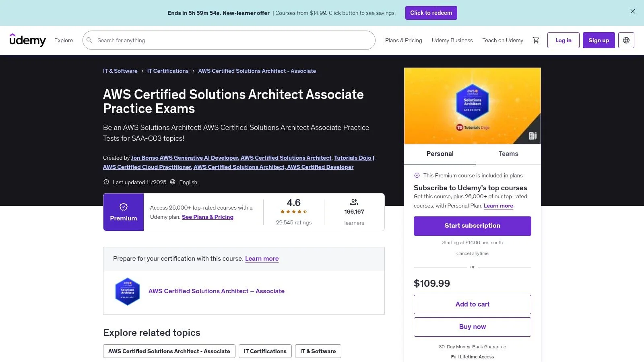Switch to the Personal tab
Image resolution: width=644 pixels, height=362 pixels.
440,154
